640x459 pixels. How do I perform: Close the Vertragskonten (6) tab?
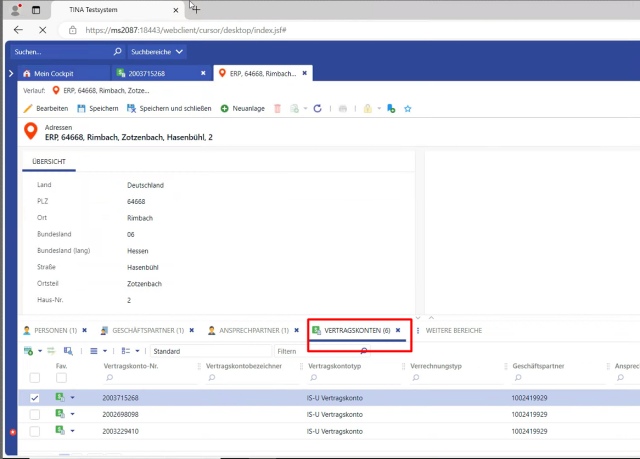398,329
